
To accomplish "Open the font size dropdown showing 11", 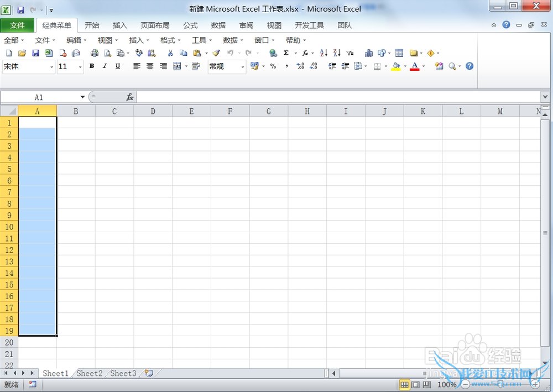I will (80, 67).
